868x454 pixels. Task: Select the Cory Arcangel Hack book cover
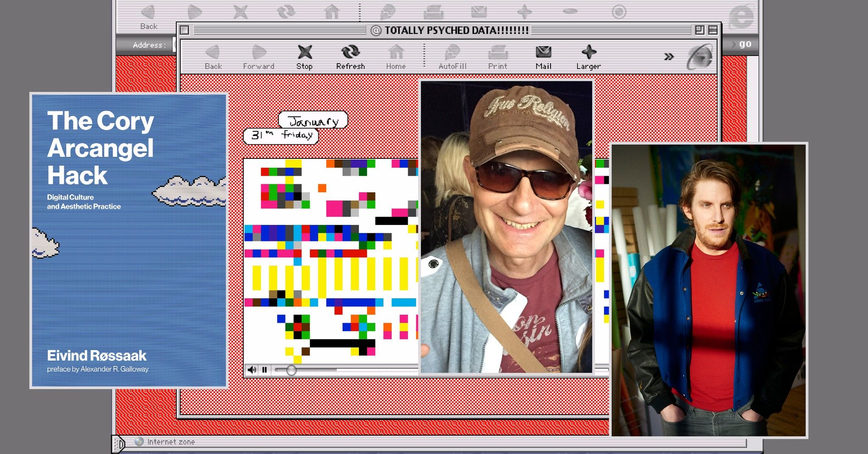click(129, 241)
